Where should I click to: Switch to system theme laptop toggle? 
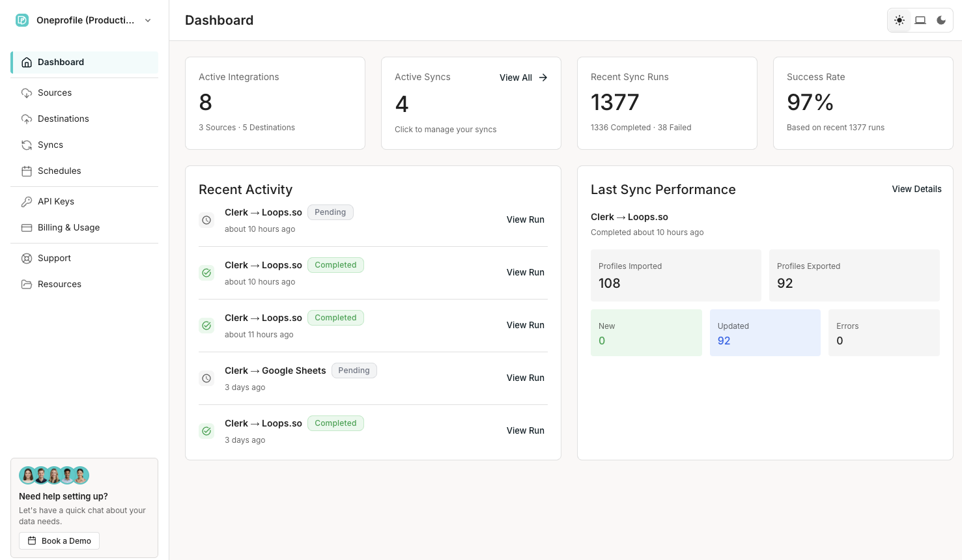tap(920, 20)
